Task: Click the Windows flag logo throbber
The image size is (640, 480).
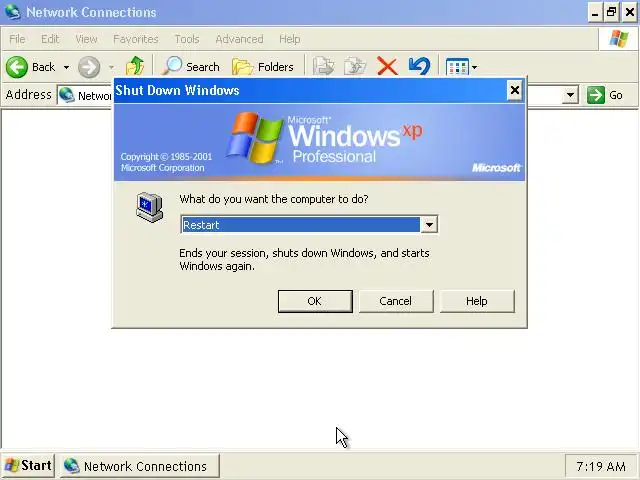Action: click(619, 39)
